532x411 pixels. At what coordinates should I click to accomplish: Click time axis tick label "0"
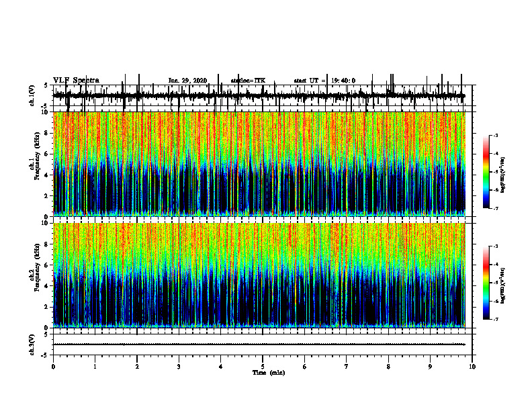pos(53,367)
